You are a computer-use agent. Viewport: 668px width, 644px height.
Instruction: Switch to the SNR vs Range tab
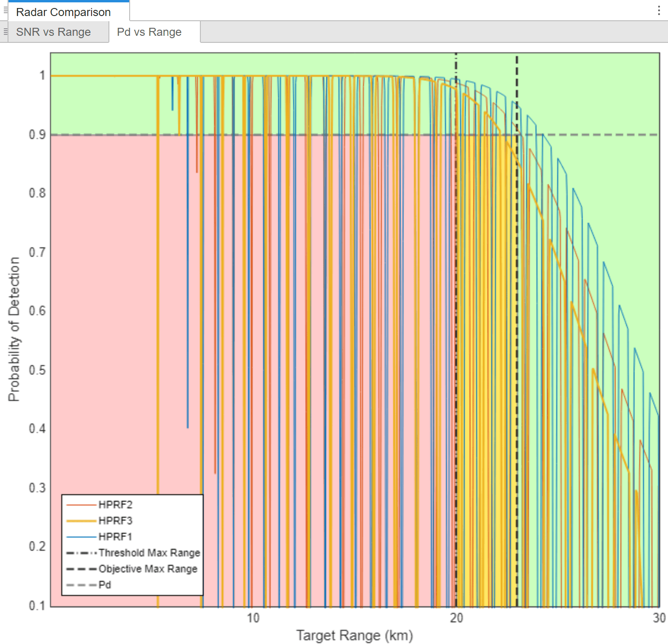point(53,32)
